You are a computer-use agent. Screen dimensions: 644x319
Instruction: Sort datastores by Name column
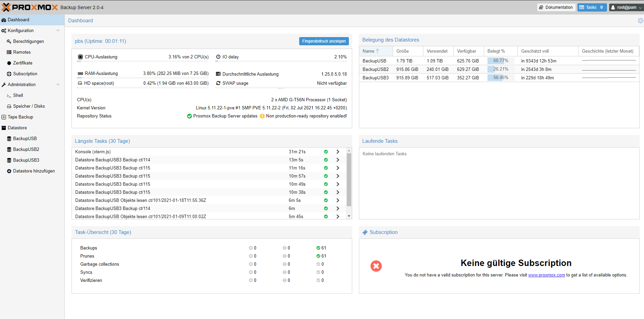[x=376, y=51]
